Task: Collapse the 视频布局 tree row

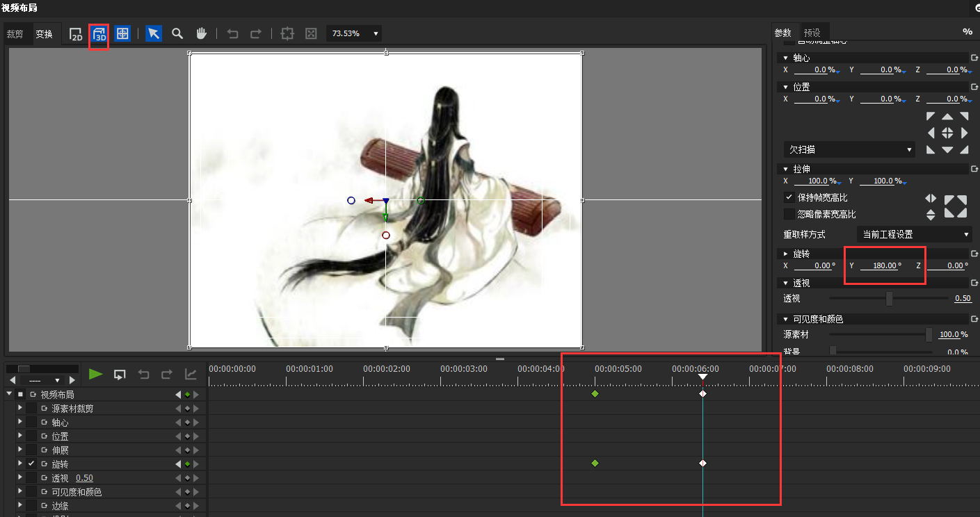Action: 9,394
